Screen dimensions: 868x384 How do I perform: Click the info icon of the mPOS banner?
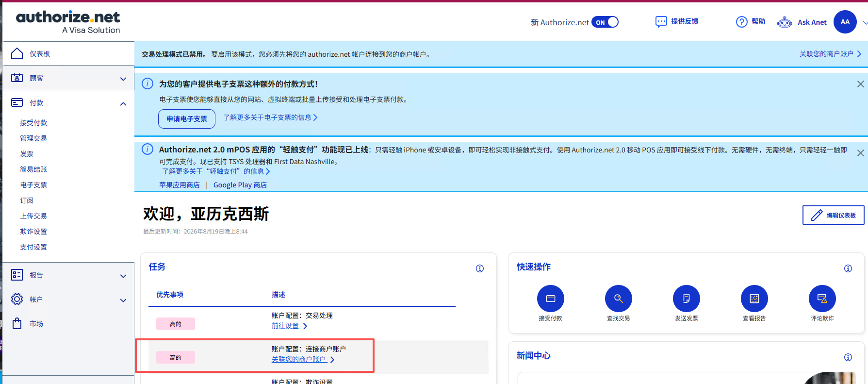point(147,149)
